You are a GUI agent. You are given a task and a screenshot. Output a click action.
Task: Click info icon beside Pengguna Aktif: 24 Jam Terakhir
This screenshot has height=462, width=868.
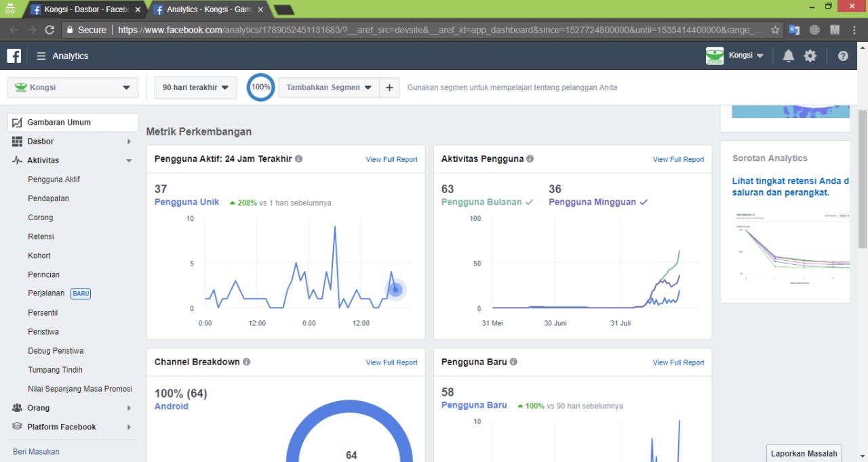point(299,159)
